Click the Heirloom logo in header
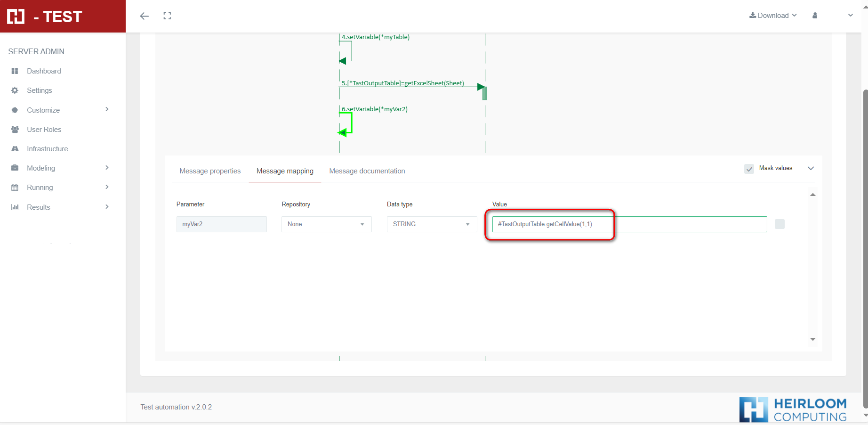Screen dimensions: 868x425 [16, 16]
